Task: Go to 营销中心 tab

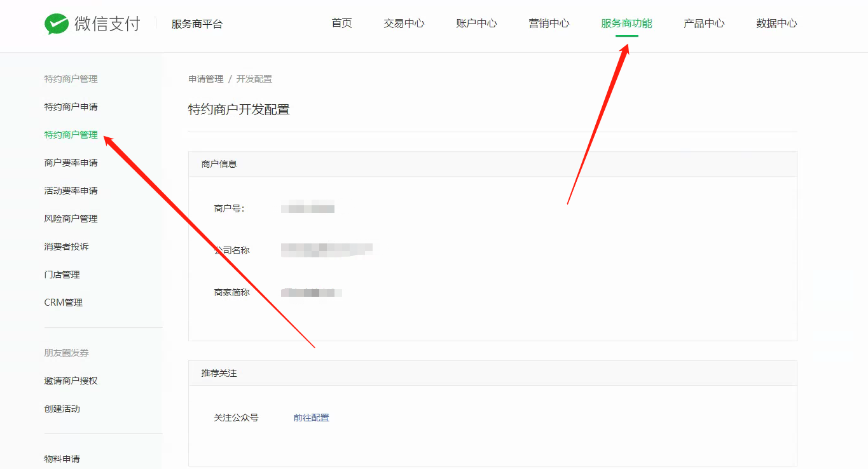Action: pyautogui.click(x=549, y=24)
